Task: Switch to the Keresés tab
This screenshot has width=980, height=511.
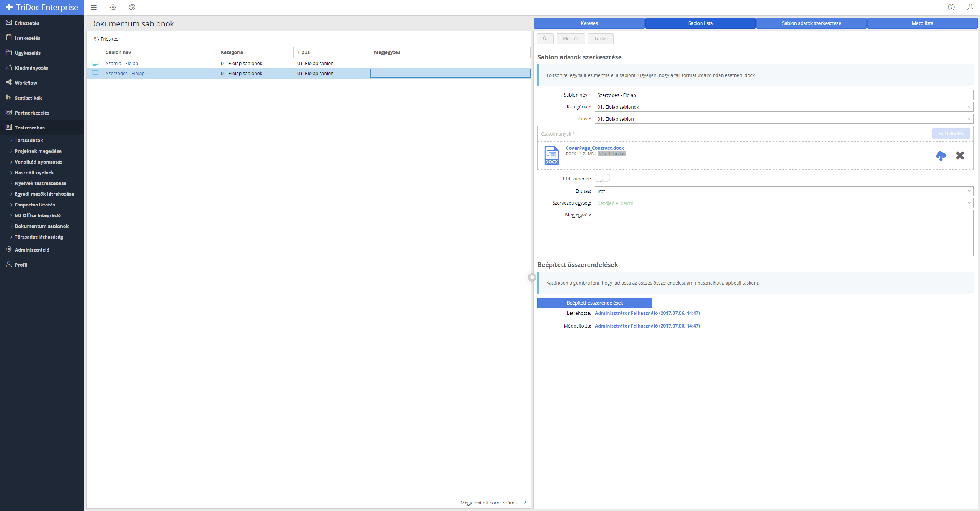Action: 589,23
